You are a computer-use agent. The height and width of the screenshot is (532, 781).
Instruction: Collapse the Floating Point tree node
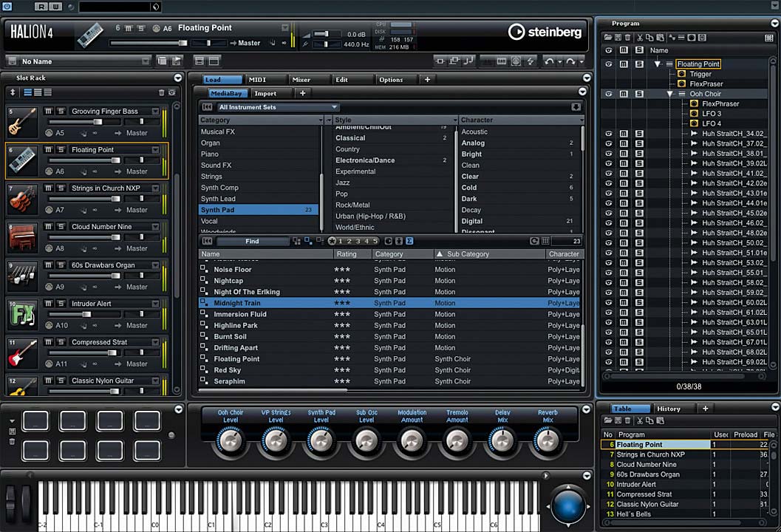tap(657, 64)
